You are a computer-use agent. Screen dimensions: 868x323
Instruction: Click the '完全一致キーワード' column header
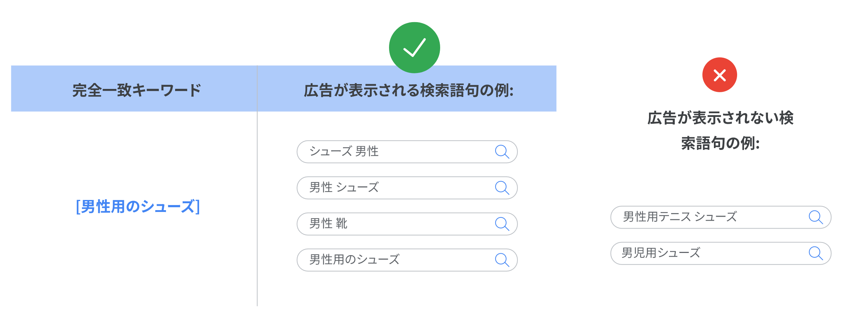pos(136,90)
